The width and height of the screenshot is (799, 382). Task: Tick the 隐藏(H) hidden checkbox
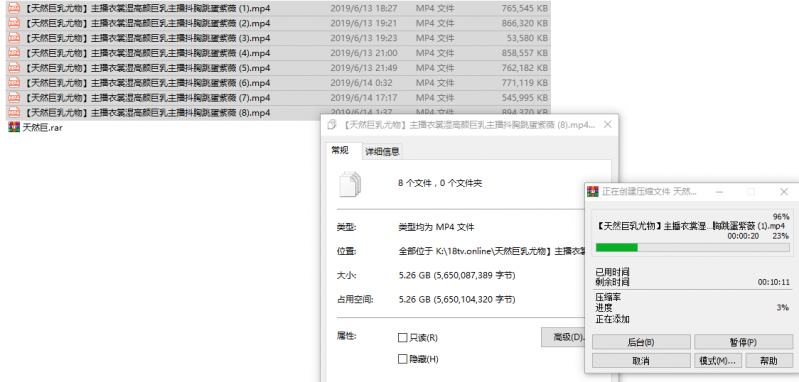(403, 359)
